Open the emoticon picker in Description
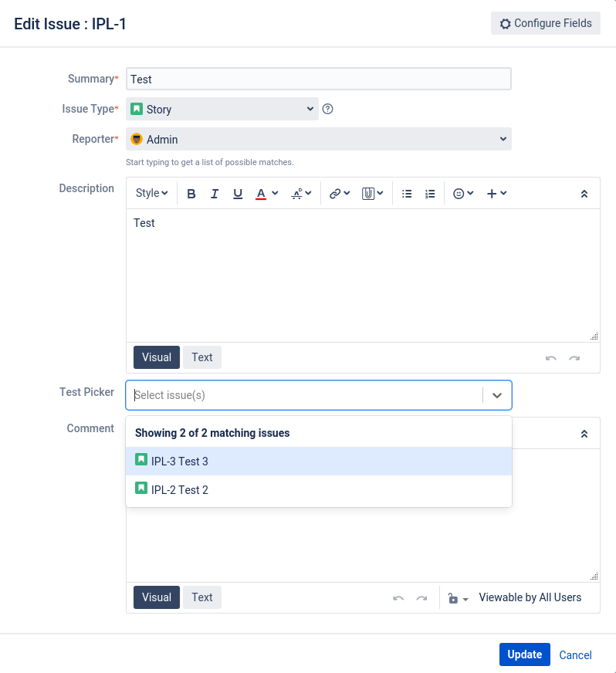 pyautogui.click(x=463, y=194)
